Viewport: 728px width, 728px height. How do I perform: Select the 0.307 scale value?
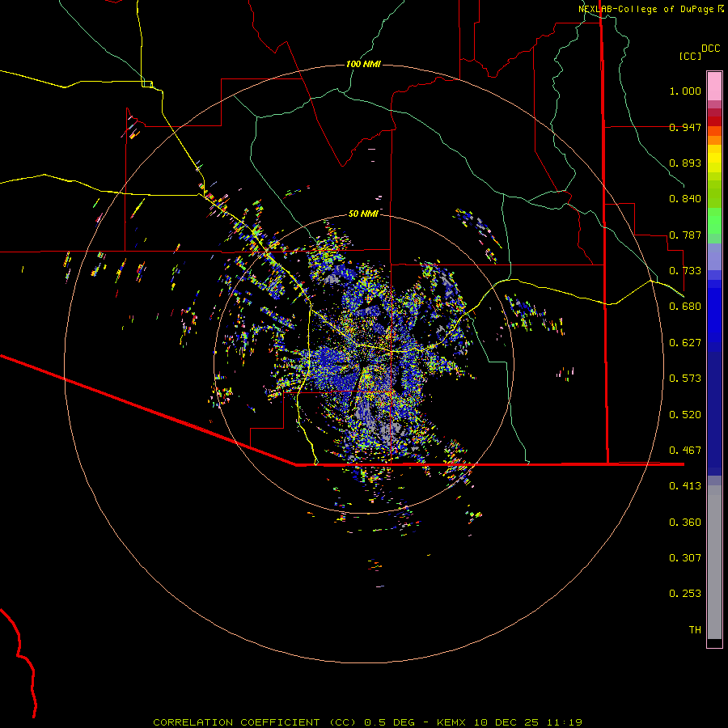[x=685, y=558]
